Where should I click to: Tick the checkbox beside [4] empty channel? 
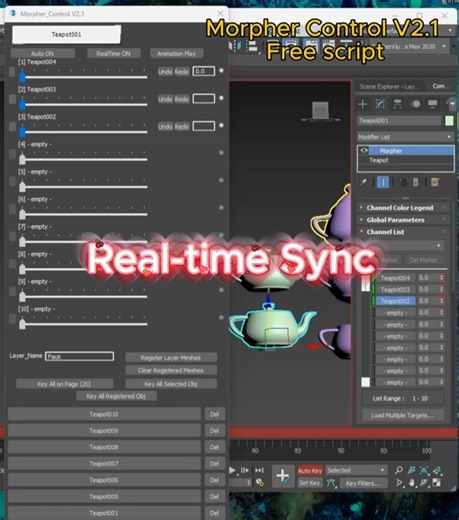[12, 154]
